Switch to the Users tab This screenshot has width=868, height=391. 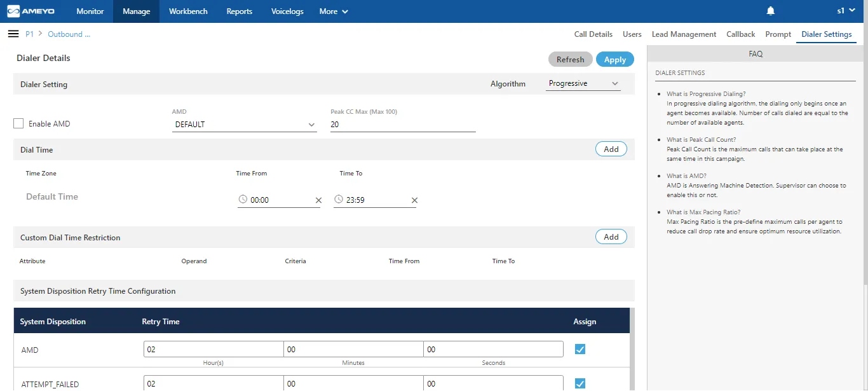pyautogui.click(x=632, y=34)
